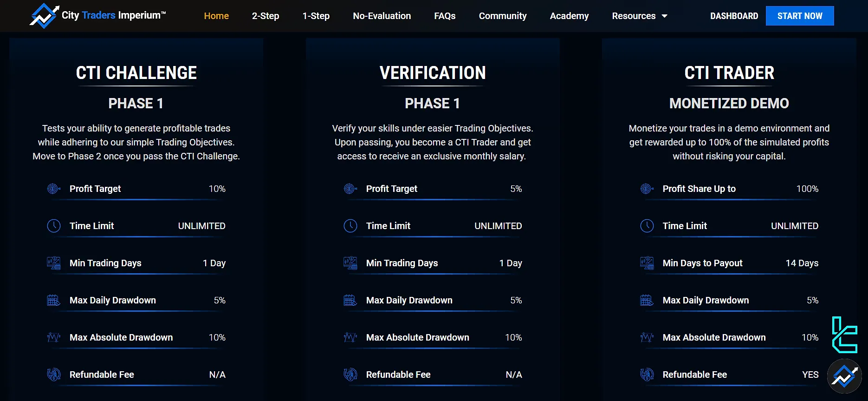
Task: Open the round chat widget with arrow logo
Action: (x=844, y=376)
